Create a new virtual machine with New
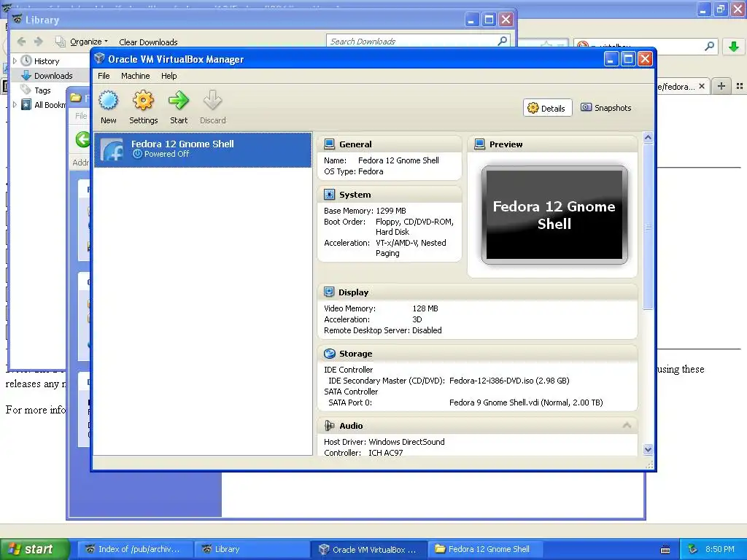747x560 pixels. pos(108,108)
